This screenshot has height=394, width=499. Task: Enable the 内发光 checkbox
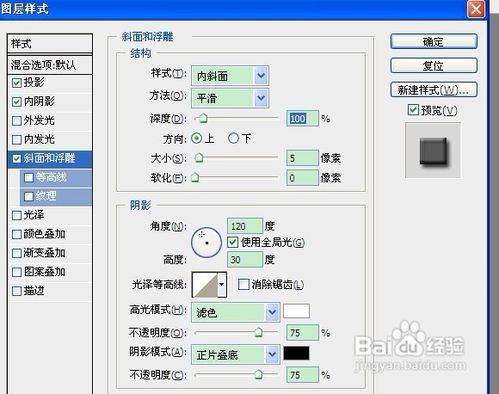[x=17, y=139]
